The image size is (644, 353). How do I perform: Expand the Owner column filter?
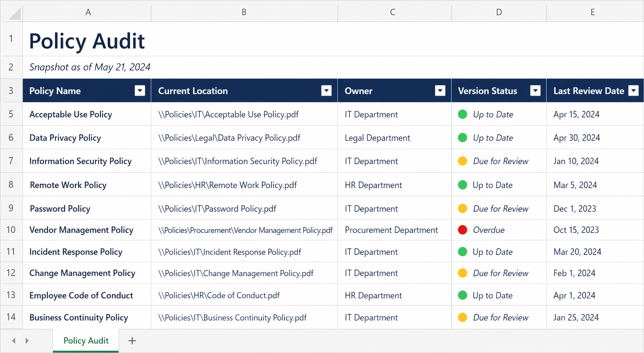[440, 90]
